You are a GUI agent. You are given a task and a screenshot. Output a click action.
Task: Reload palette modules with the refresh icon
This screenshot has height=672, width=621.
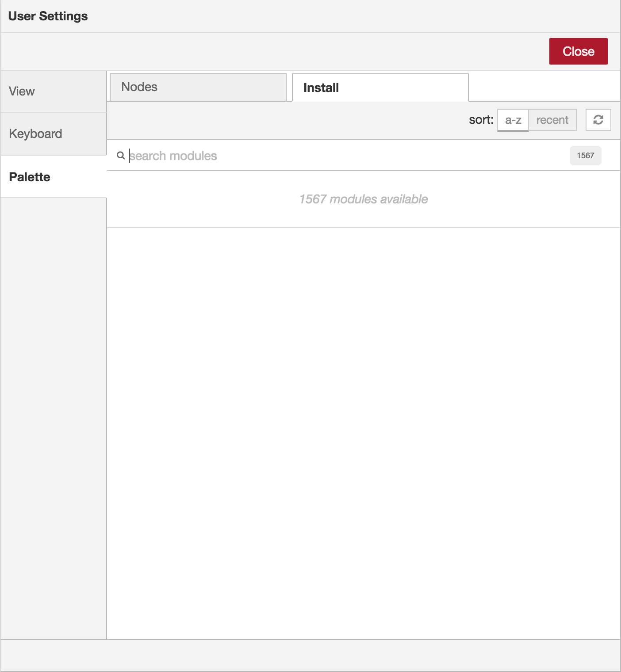[x=599, y=120]
